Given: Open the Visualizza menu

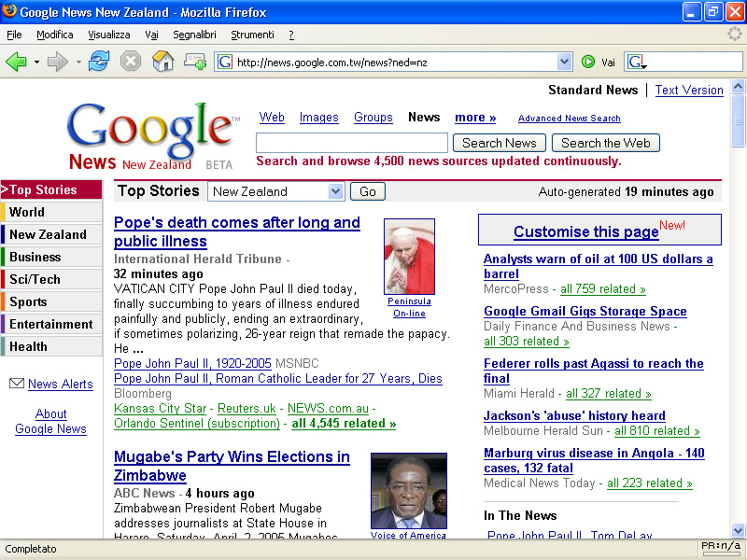Looking at the screenshot, I should pyautogui.click(x=109, y=35).
